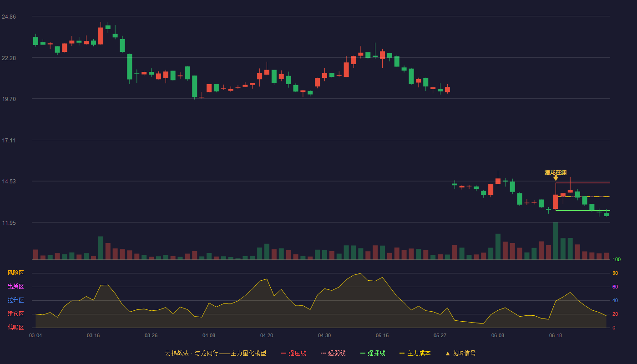The height and width of the screenshot is (364, 637).
Task: Click the 云梯战法 主力量化模型 legend label
Action: pyautogui.click(x=215, y=353)
